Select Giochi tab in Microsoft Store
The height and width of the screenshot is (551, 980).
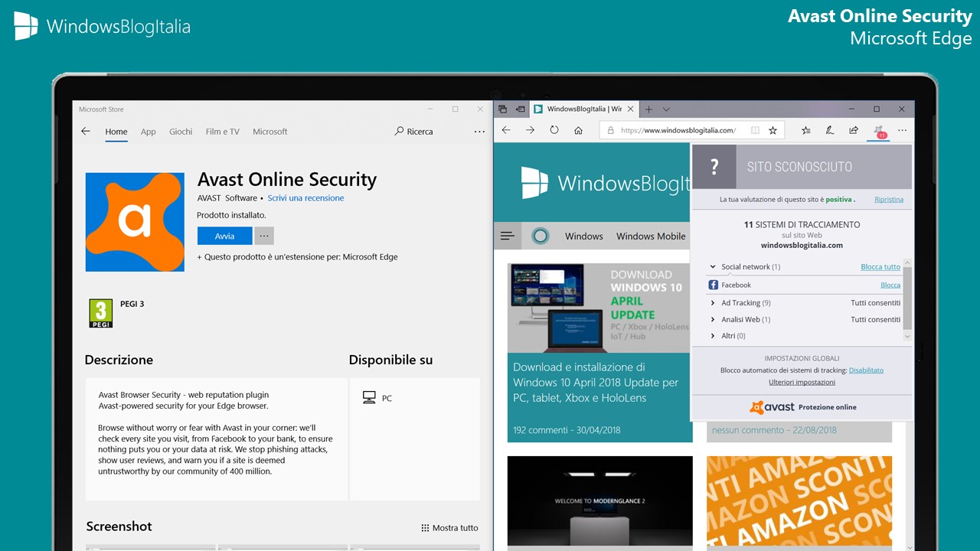181,132
